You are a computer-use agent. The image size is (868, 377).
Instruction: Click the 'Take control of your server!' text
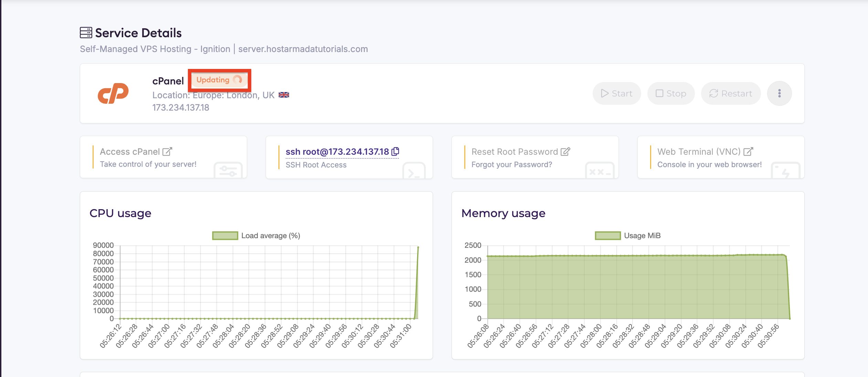148,164
